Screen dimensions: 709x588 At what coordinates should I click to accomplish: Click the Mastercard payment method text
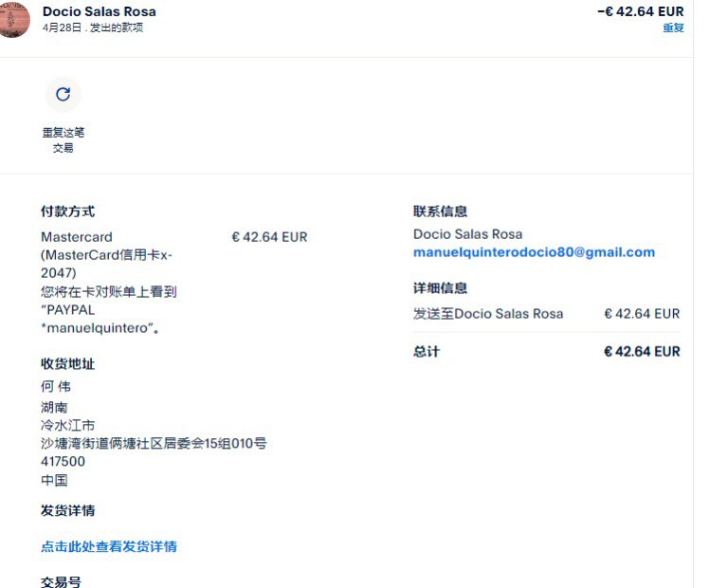pyautogui.click(x=77, y=237)
